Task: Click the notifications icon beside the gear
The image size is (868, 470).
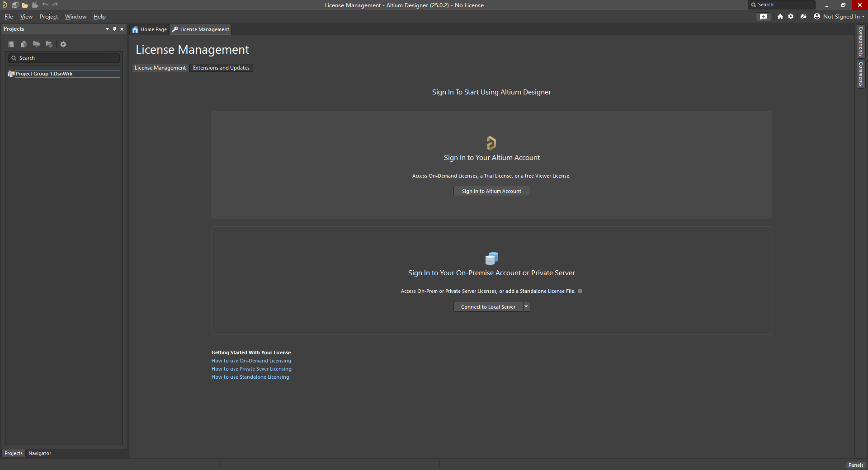Action: [x=803, y=17]
